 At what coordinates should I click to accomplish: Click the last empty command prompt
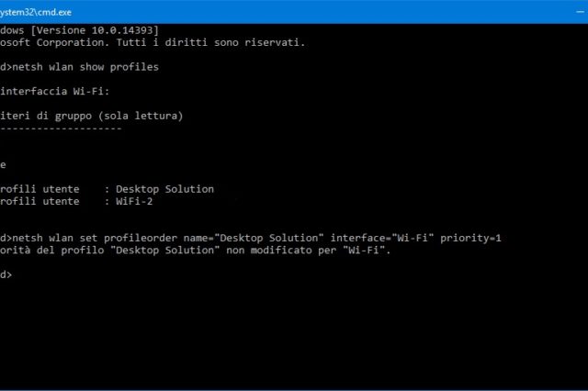point(7,274)
